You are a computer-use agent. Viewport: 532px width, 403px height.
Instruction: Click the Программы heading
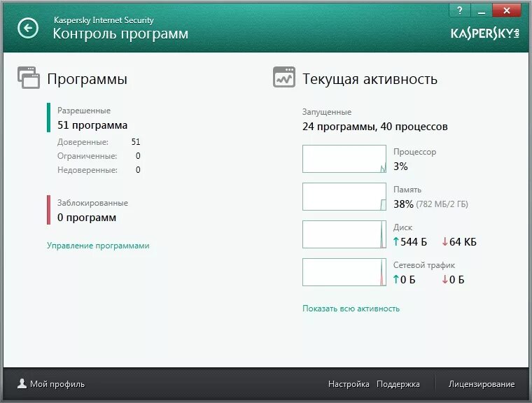[87, 79]
